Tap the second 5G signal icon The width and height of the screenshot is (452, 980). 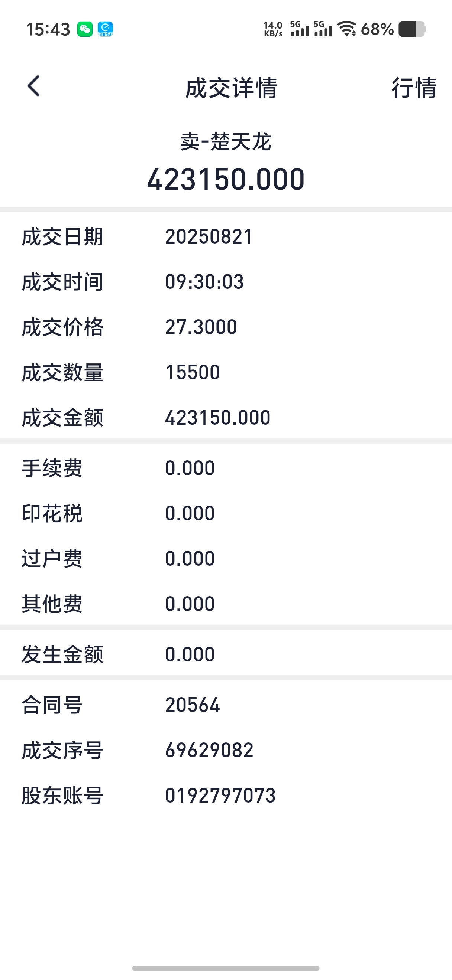point(323,29)
